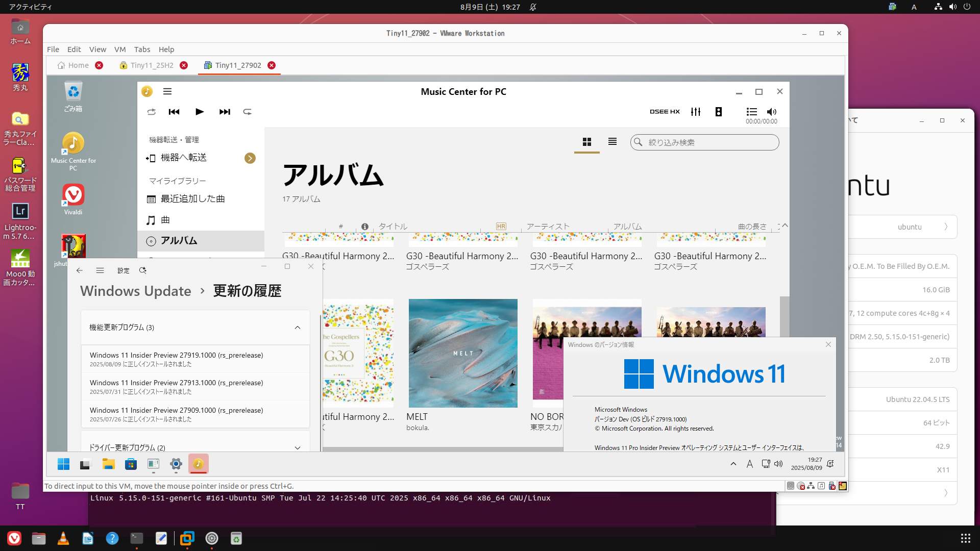The height and width of the screenshot is (551, 980).
Task: Go back in the Settings window
Action: click(x=80, y=270)
